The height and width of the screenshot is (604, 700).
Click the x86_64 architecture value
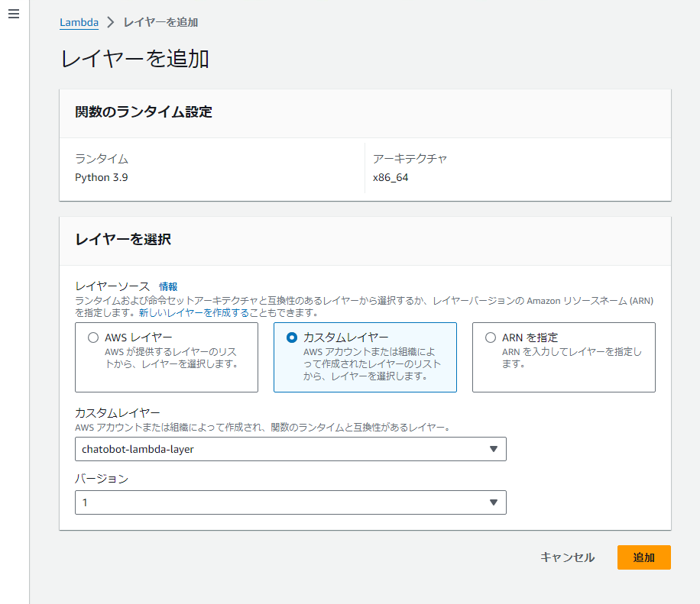[391, 178]
